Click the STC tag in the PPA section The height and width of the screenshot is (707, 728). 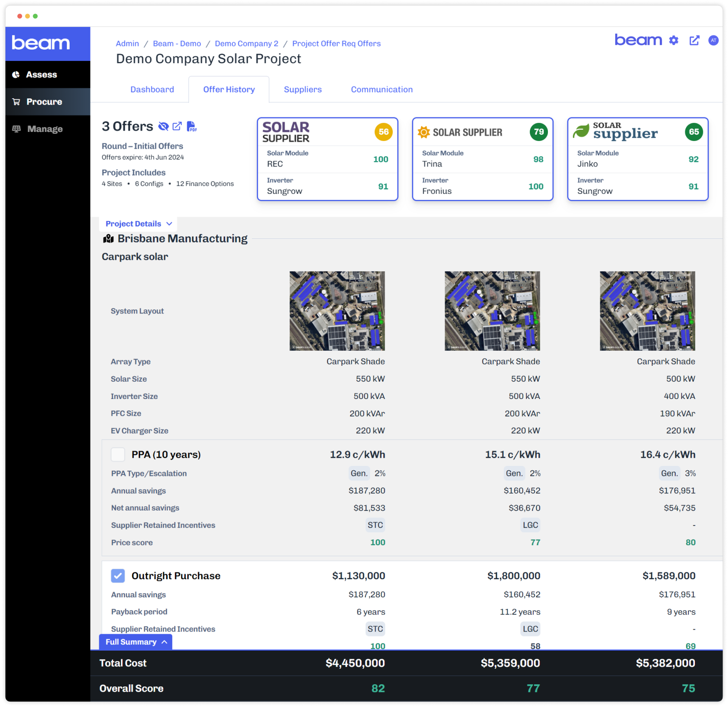tap(375, 525)
